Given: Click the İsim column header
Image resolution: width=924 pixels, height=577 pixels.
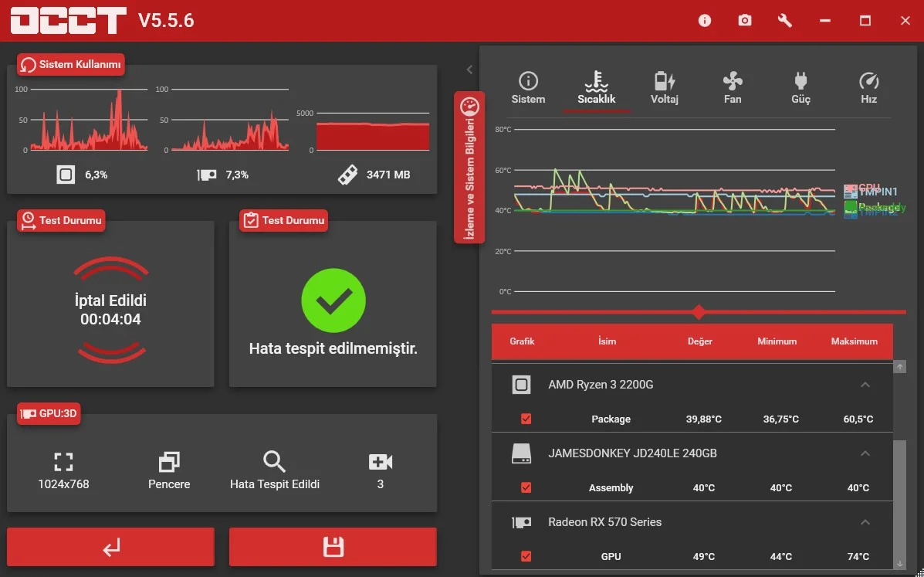Looking at the screenshot, I should tap(607, 341).
